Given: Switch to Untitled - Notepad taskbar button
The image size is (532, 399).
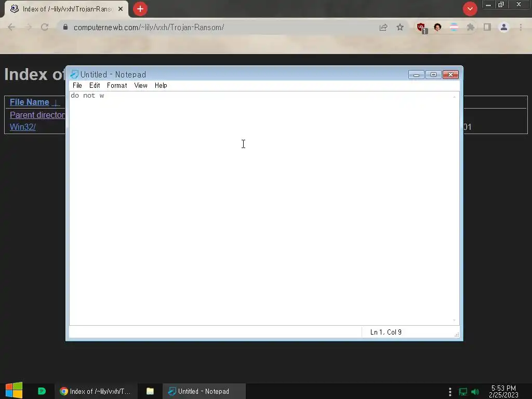Looking at the screenshot, I should 204,391.
